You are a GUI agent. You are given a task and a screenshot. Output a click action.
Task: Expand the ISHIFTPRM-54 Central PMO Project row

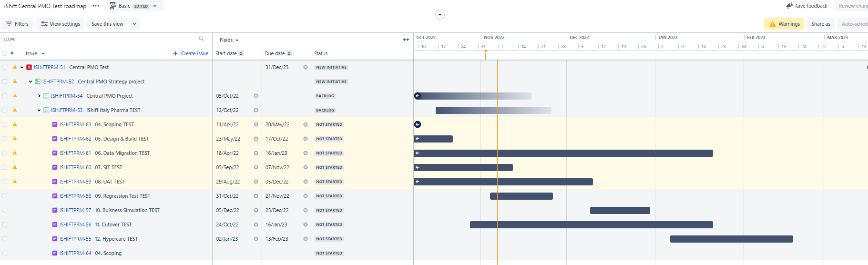(x=39, y=96)
